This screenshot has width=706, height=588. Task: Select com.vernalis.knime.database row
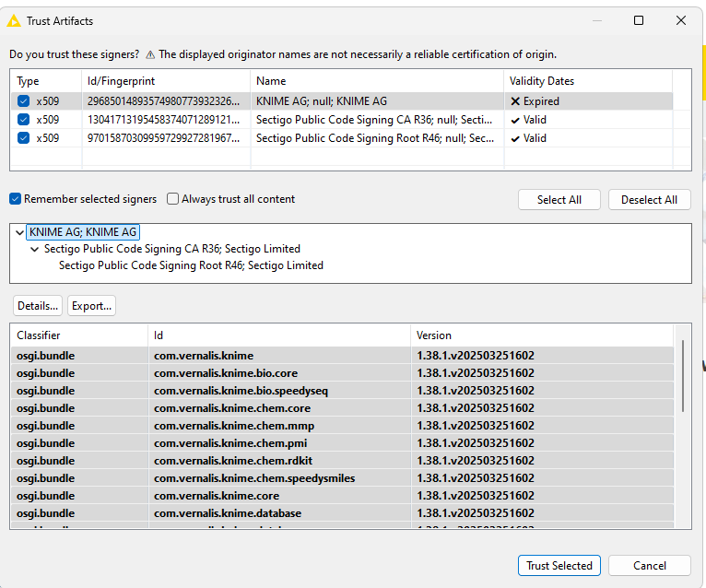click(x=342, y=513)
